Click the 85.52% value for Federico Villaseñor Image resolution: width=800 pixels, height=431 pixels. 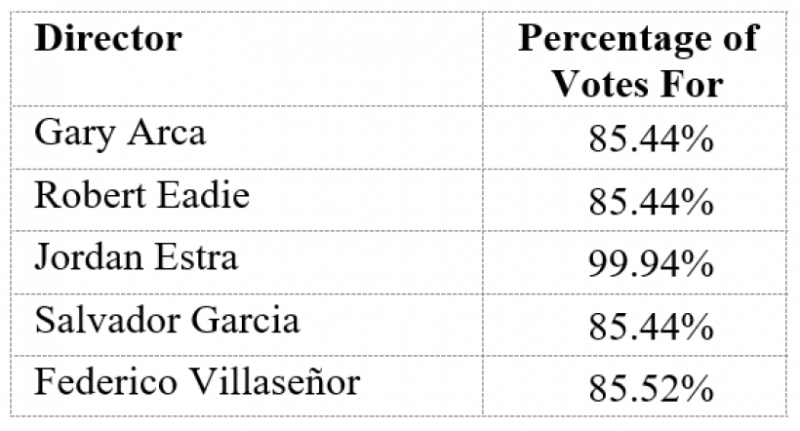(x=637, y=385)
